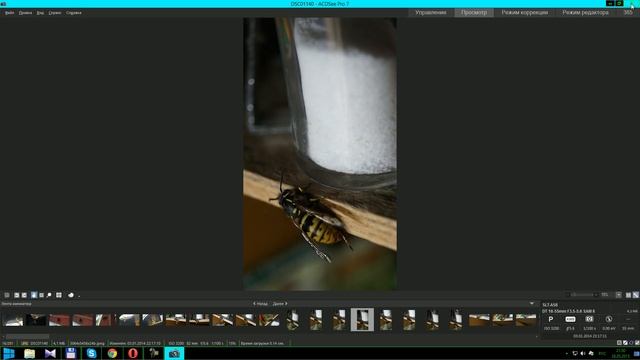Open the Сервис menu
Viewport: 640px width, 360px height.
tap(55, 13)
